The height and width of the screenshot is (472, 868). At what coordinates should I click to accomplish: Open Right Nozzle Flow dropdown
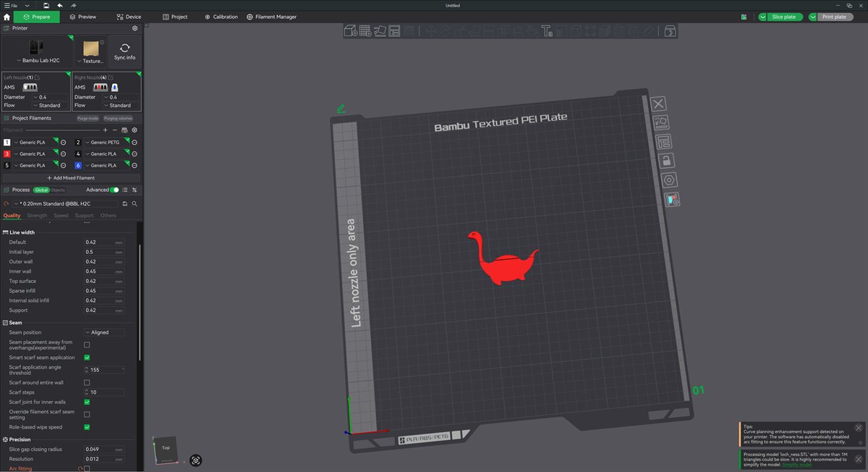click(122, 106)
